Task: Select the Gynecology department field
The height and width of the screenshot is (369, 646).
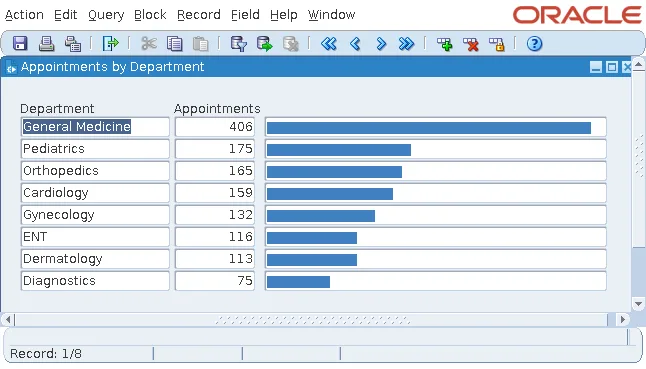Action: (95, 215)
